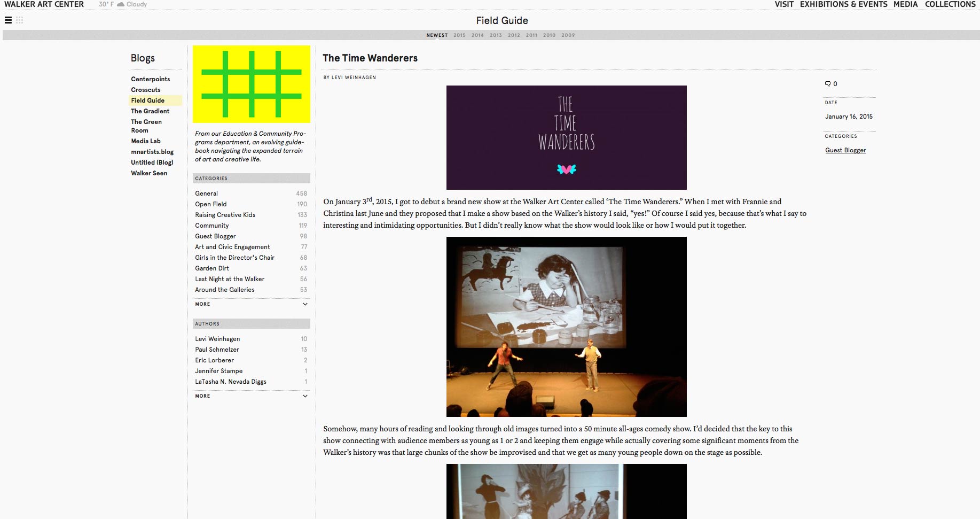
Task: Click the yellow Field Guide grid logo
Action: [x=251, y=84]
